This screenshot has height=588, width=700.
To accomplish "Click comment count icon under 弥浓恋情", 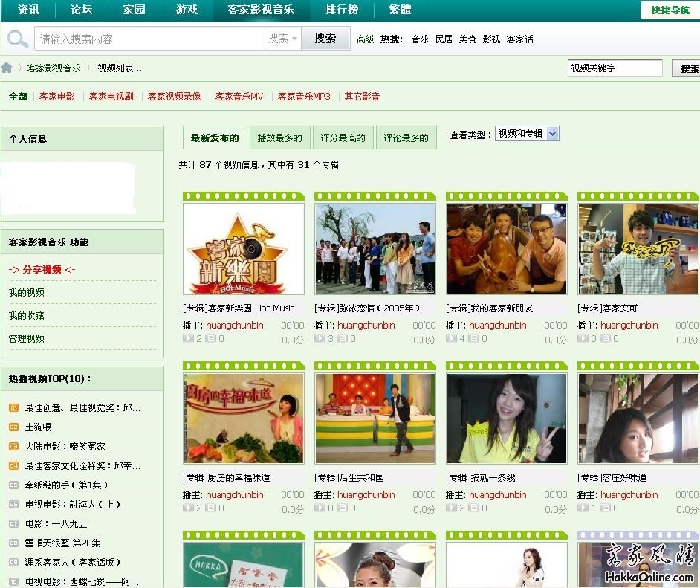I will pyautogui.click(x=343, y=339).
